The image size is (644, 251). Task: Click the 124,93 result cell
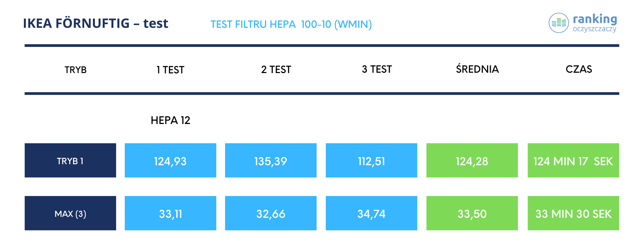click(x=170, y=161)
